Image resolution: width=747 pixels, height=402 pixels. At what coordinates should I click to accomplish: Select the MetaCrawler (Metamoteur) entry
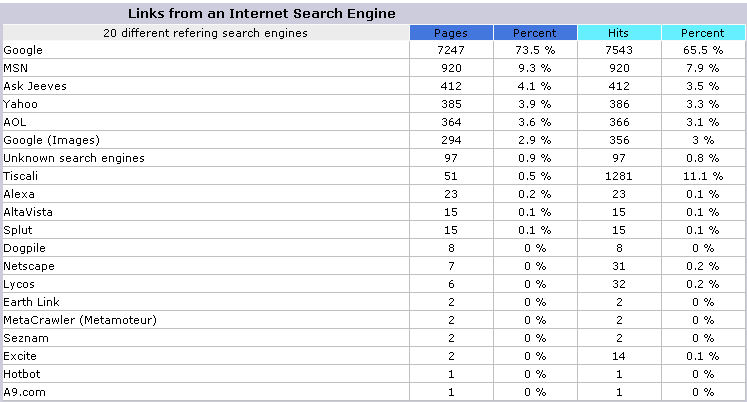point(80,320)
